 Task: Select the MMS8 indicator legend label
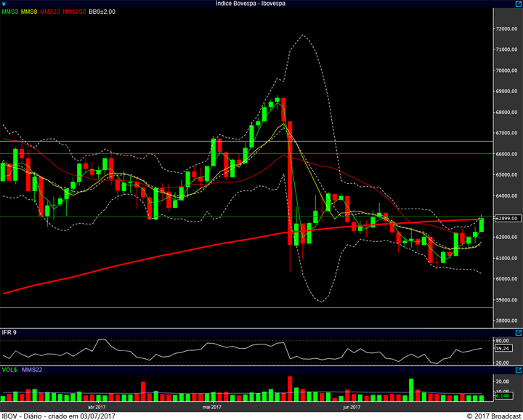29,12
